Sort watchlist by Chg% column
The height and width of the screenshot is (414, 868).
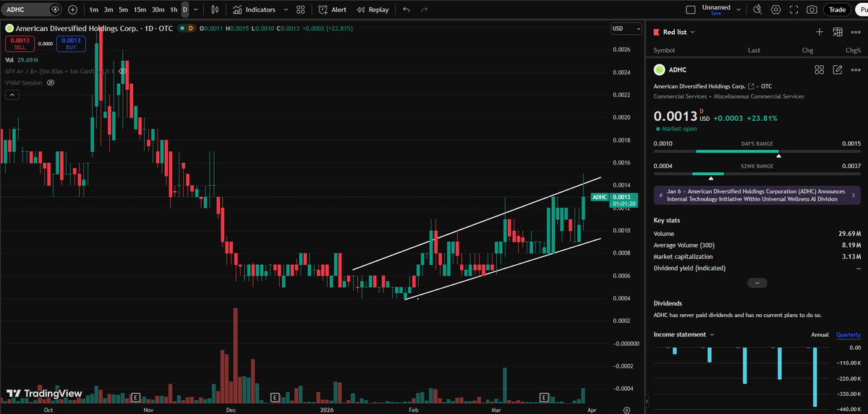click(x=853, y=51)
